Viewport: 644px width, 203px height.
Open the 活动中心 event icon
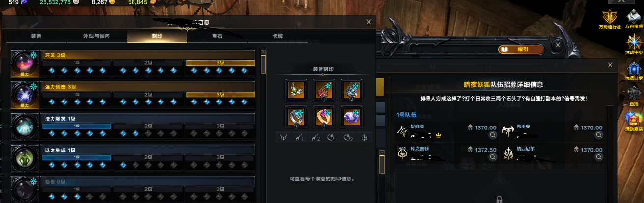click(634, 44)
